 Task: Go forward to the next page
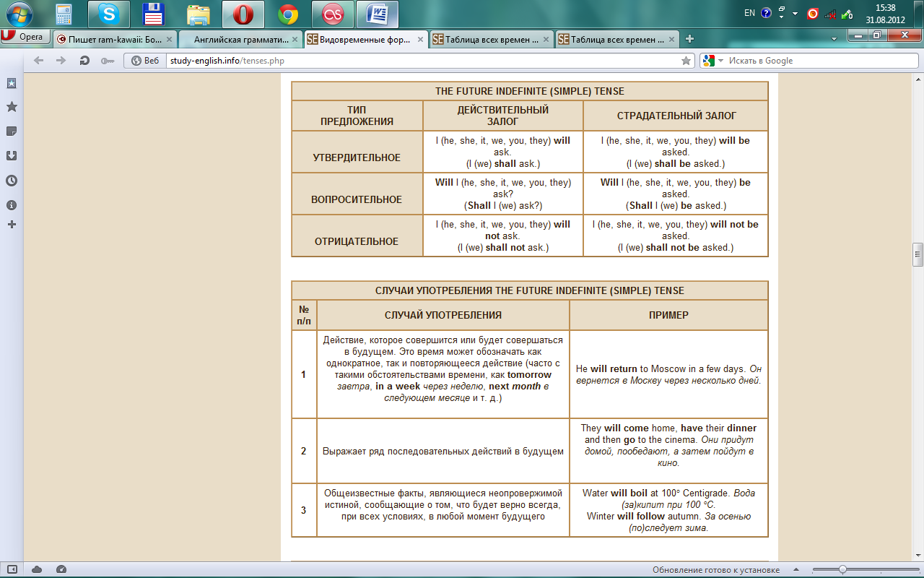click(x=61, y=61)
